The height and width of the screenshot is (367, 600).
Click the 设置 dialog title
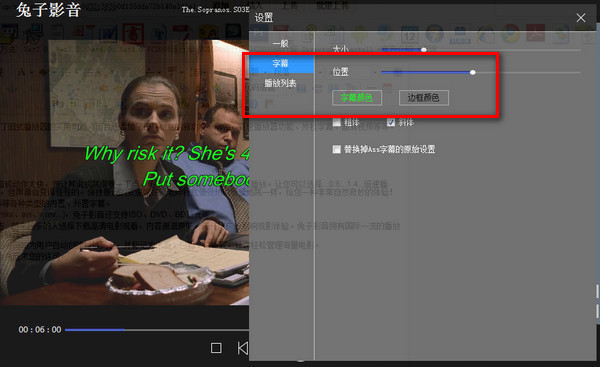pyautogui.click(x=264, y=18)
